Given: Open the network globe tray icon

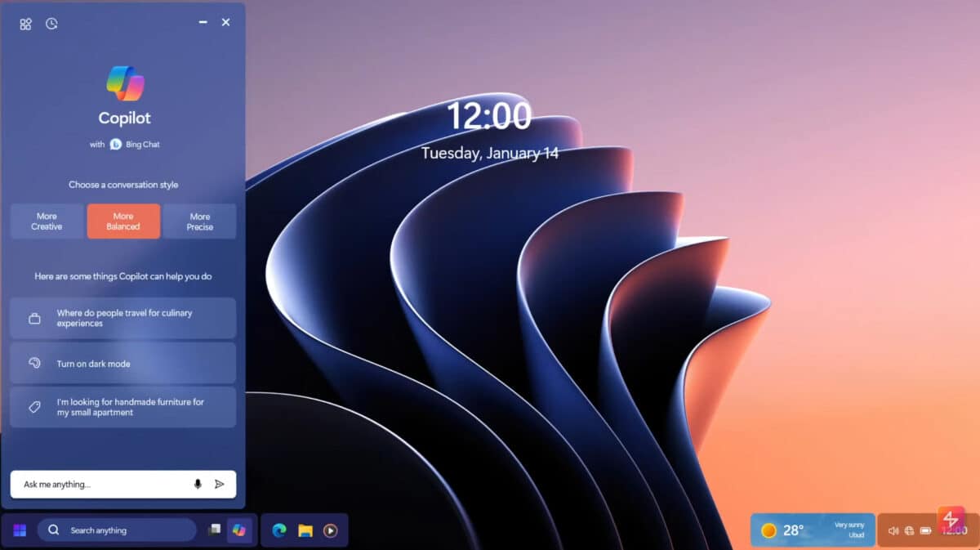Looking at the screenshot, I should click(x=909, y=530).
